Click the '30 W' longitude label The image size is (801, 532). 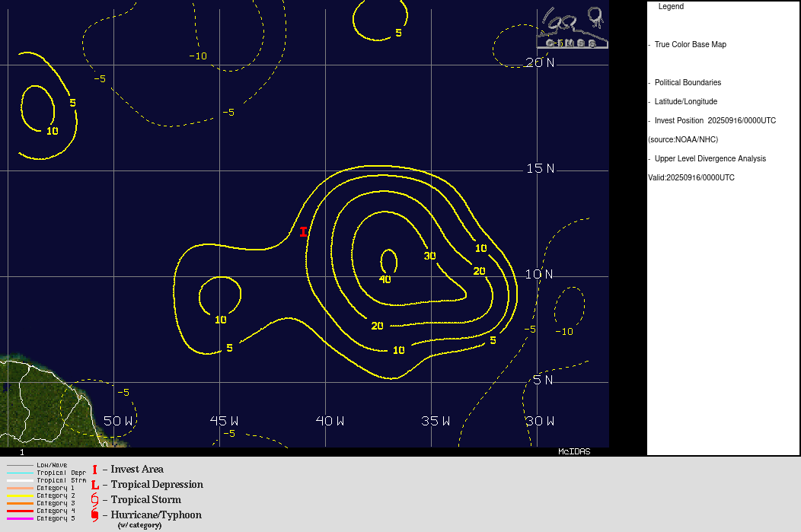540,421
